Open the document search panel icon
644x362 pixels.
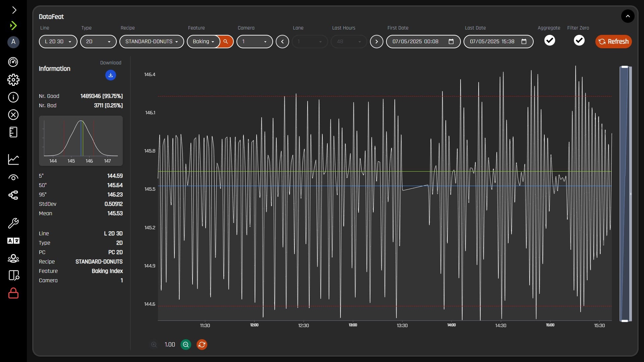pos(13,276)
